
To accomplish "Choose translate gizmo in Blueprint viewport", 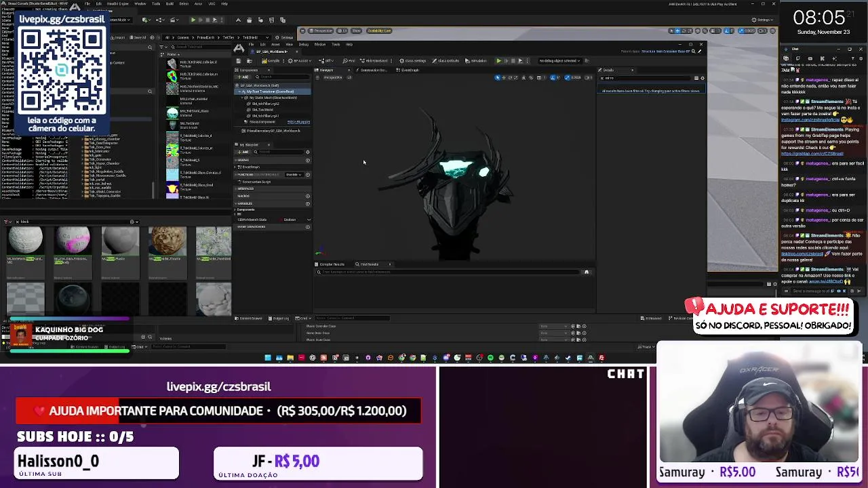I will click(504, 77).
